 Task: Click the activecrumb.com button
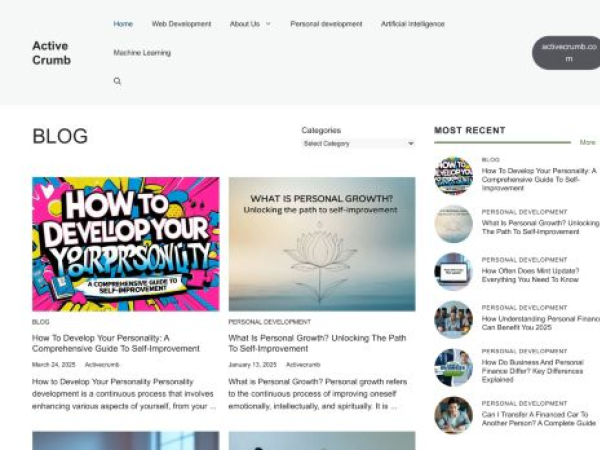pyautogui.click(x=567, y=53)
